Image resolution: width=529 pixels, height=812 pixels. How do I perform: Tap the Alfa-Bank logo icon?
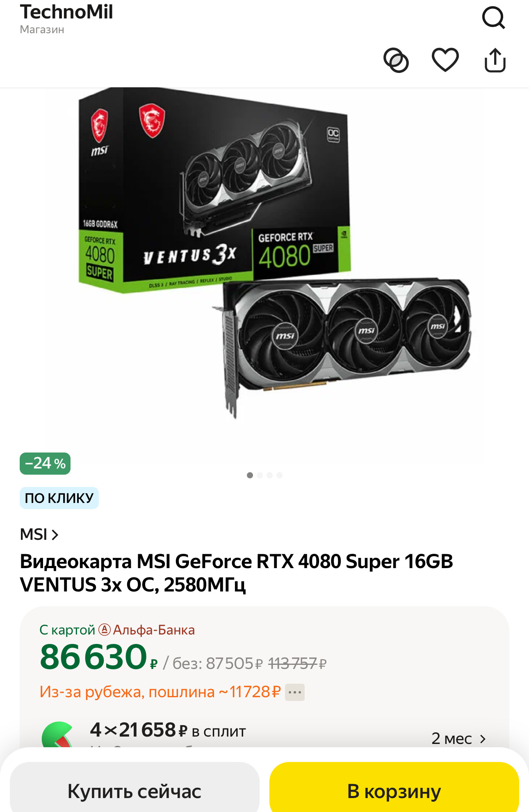click(x=105, y=630)
